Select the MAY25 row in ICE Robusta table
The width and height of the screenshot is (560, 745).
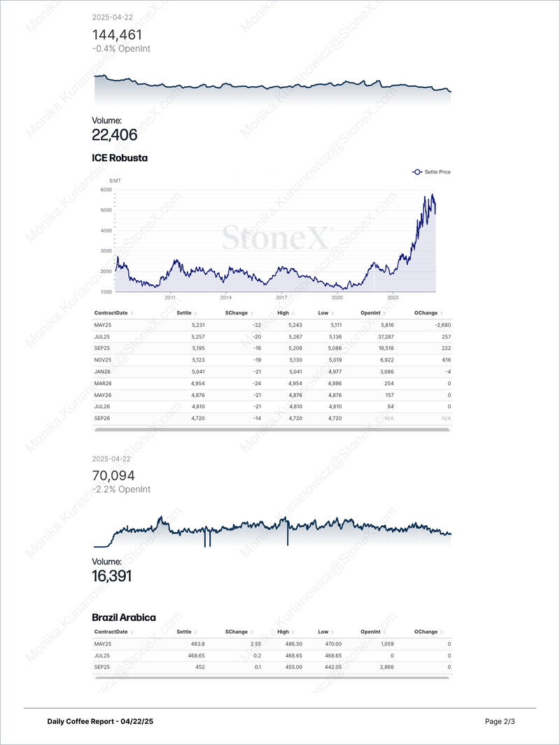pos(272,325)
